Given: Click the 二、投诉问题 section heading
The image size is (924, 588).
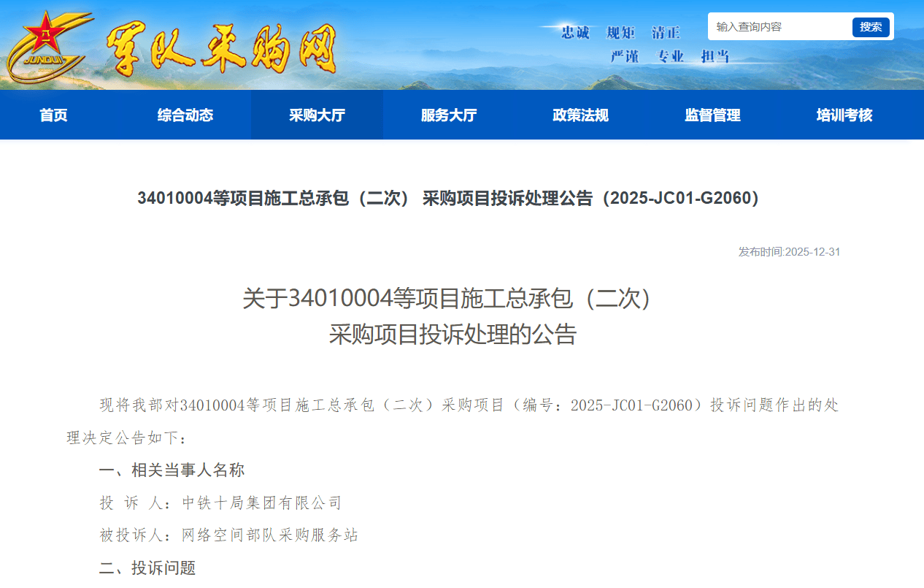Looking at the screenshot, I should coord(147,568).
